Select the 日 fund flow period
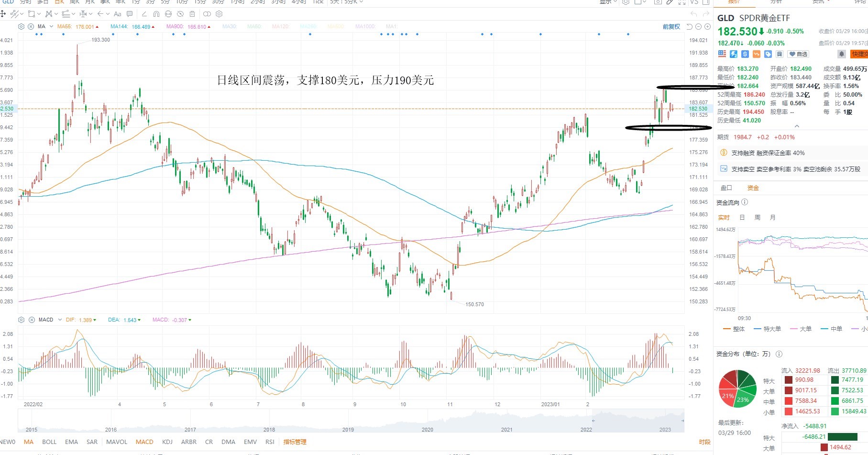The height and width of the screenshot is (455, 868). point(742,217)
